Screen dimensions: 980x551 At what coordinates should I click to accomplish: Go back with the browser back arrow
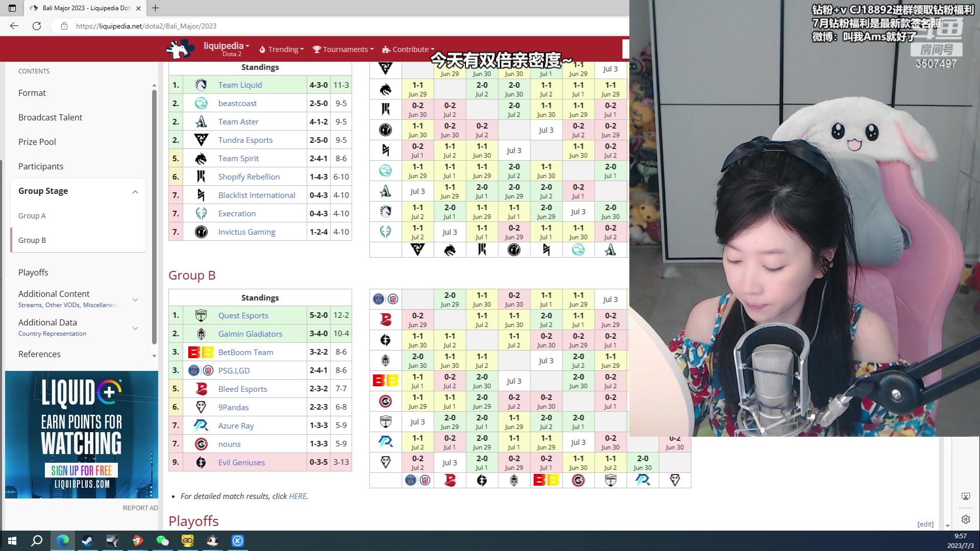14,26
